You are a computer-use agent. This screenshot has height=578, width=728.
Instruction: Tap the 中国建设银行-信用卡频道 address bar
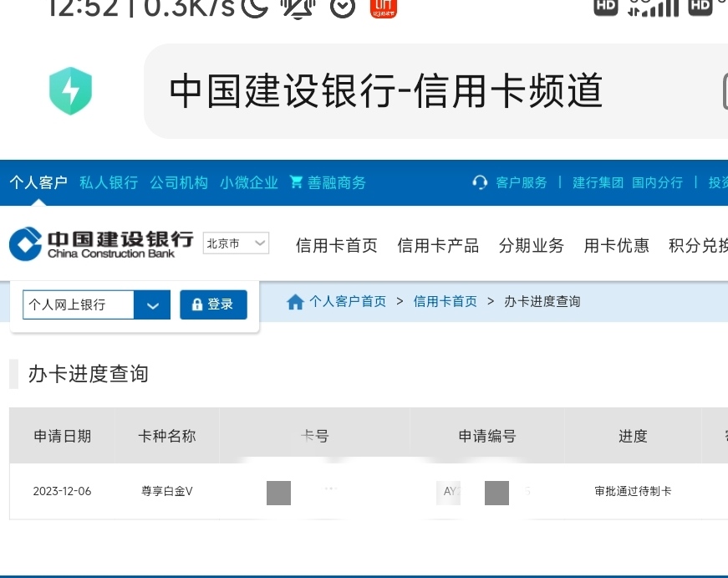pos(435,91)
